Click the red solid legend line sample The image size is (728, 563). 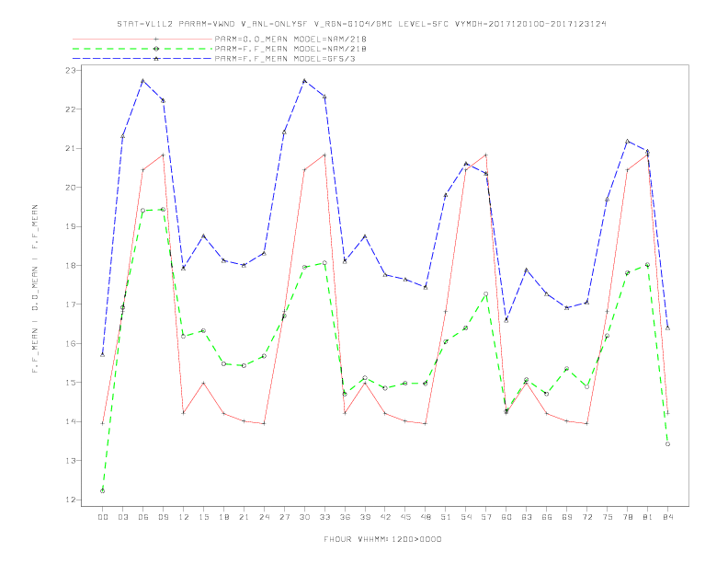pyautogui.click(x=142, y=39)
